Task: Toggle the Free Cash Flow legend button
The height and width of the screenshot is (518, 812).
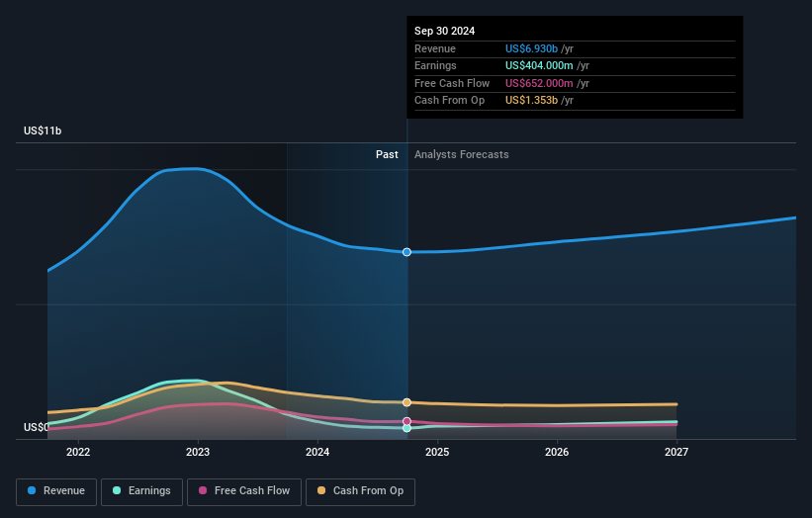Action: pyautogui.click(x=244, y=491)
